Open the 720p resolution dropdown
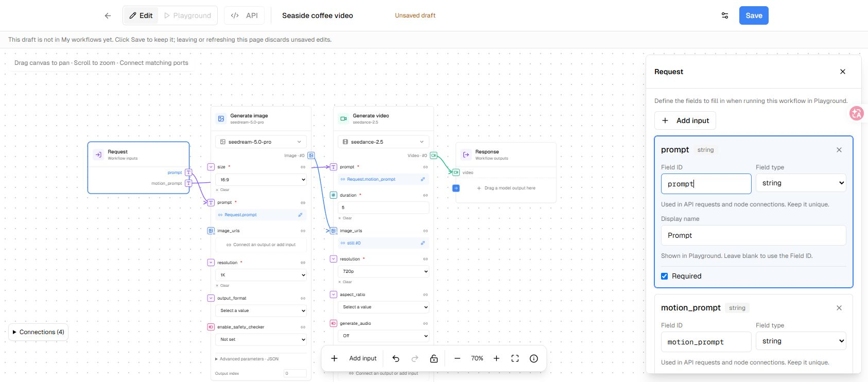Screen dimensions: 868x382 (384, 271)
